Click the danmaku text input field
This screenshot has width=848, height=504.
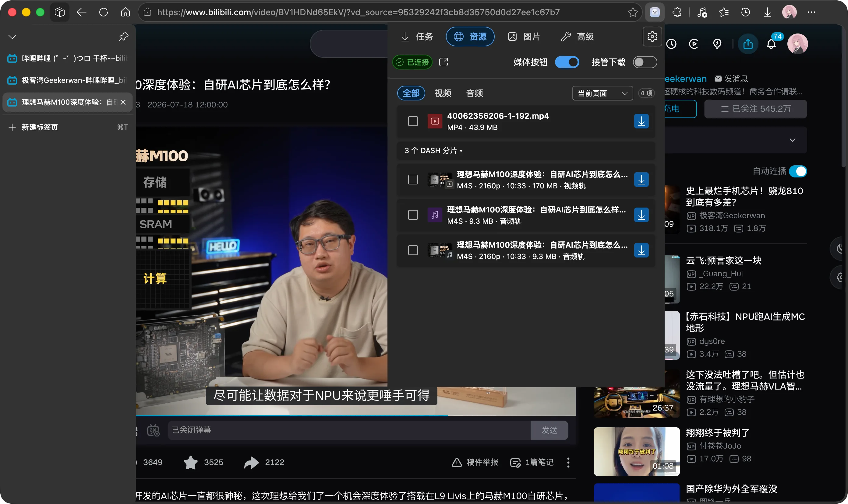349,430
